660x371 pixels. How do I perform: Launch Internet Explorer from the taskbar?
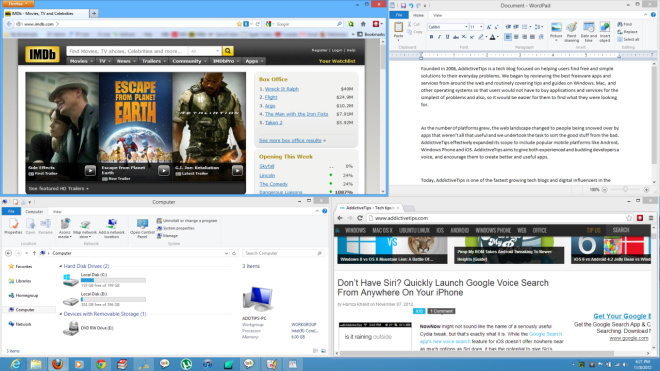16,364
